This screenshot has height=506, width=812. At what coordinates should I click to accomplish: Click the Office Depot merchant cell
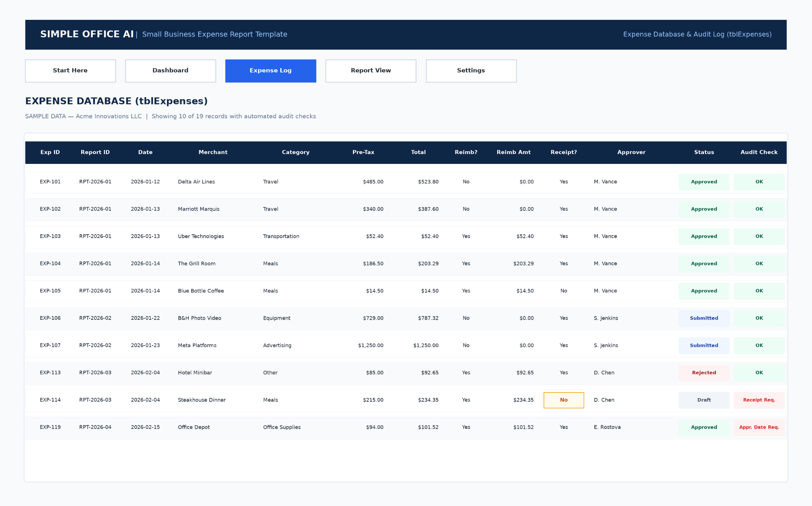pos(193,427)
